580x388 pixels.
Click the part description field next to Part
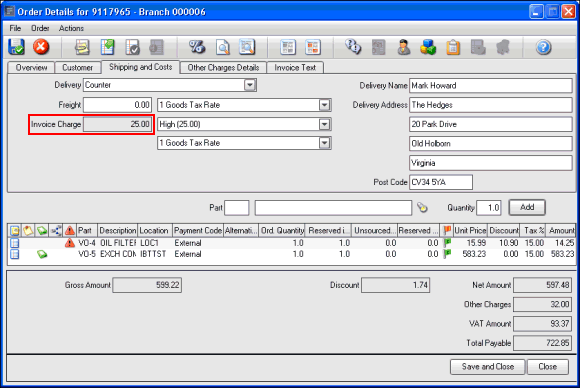[x=333, y=208]
